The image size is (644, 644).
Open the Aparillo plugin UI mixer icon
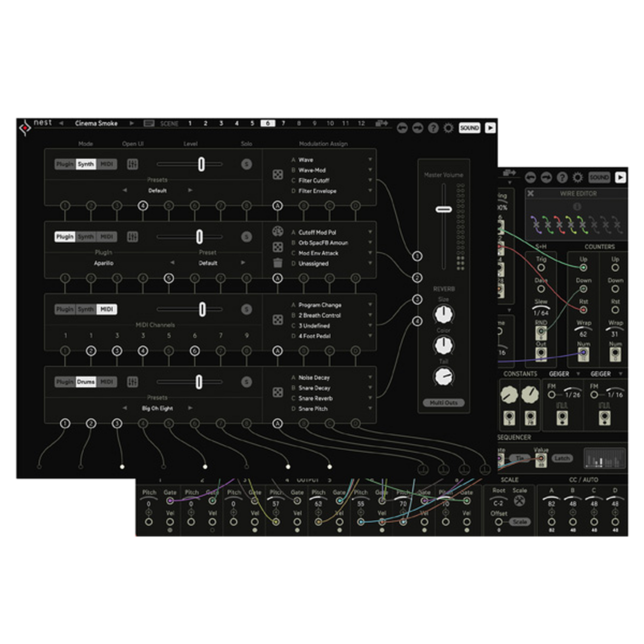[x=132, y=237]
